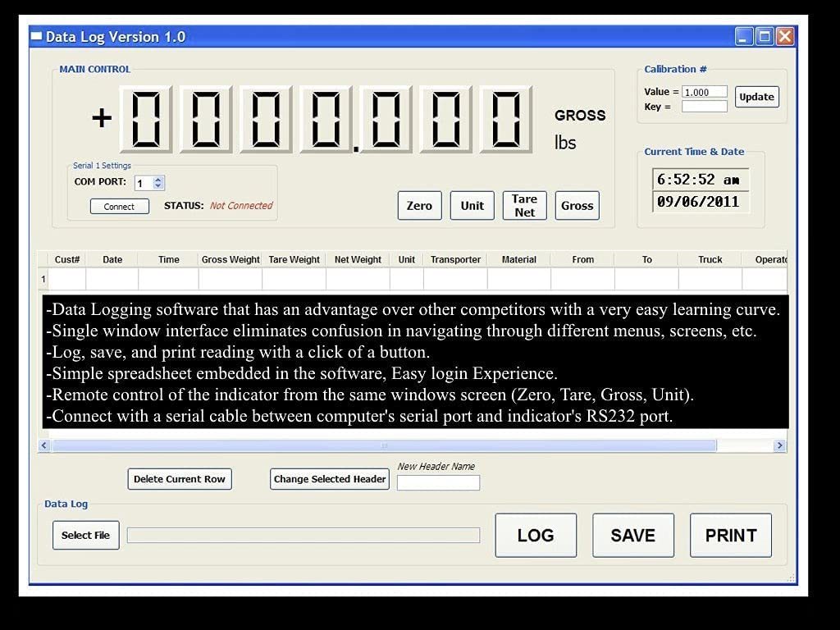Click Change Selected Header button

coord(330,479)
